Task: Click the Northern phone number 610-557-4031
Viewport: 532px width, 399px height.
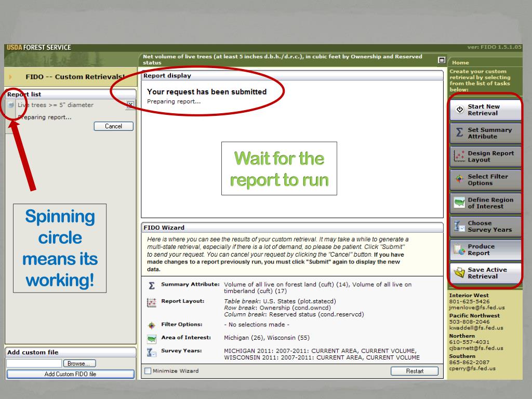Action: pos(470,342)
